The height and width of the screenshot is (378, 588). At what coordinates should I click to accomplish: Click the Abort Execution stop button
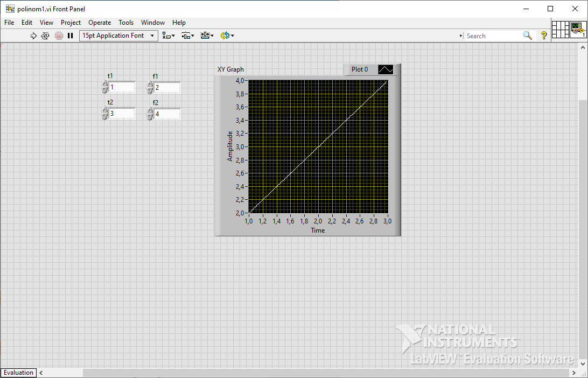pyautogui.click(x=59, y=36)
